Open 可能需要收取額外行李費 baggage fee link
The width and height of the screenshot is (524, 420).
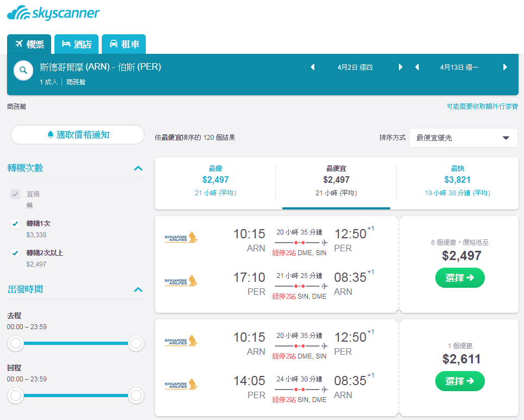point(482,106)
